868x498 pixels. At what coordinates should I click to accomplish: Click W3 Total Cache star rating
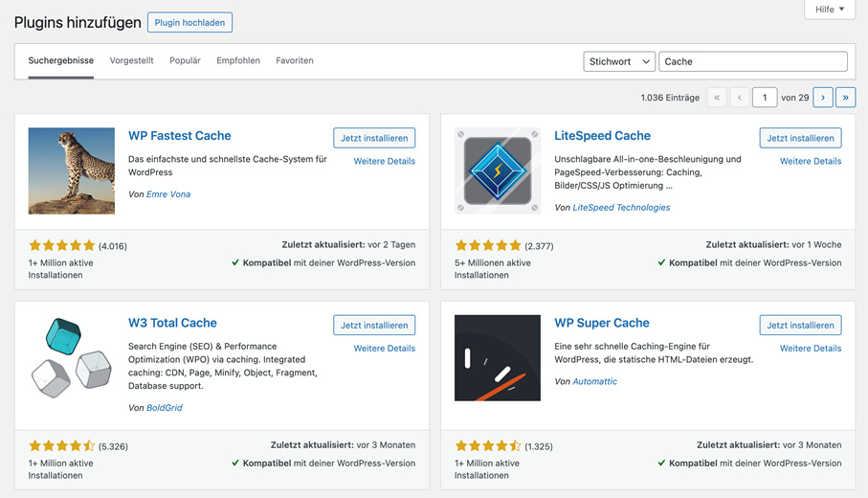click(x=62, y=446)
